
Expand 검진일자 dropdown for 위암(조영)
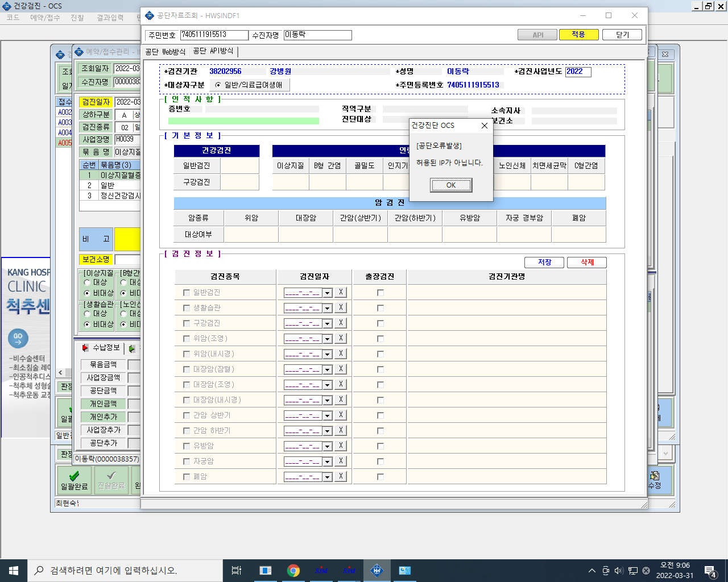point(327,339)
